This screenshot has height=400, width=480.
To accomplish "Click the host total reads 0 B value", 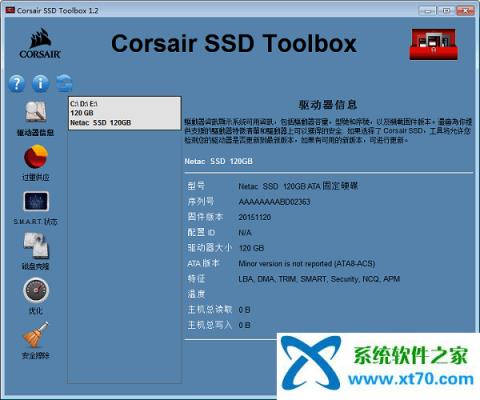I will pyautogui.click(x=244, y=310).
